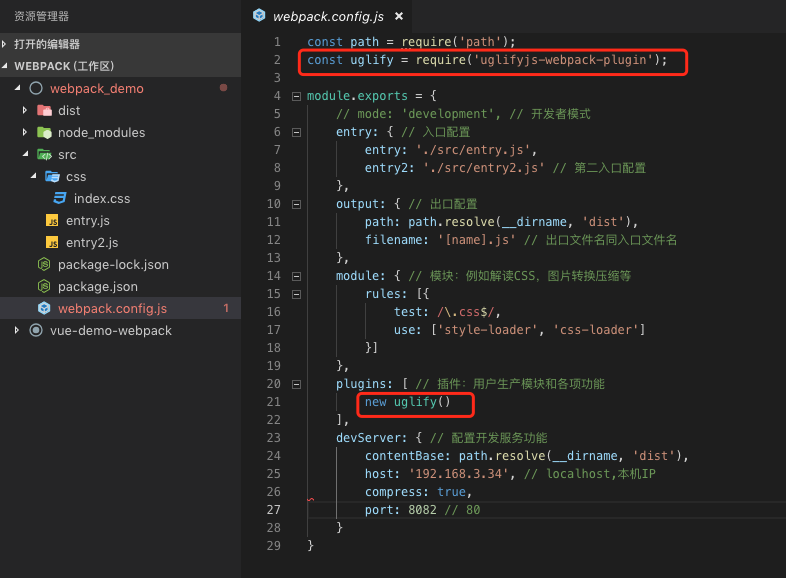Collapse the css folder arrow

click(34, 176)
